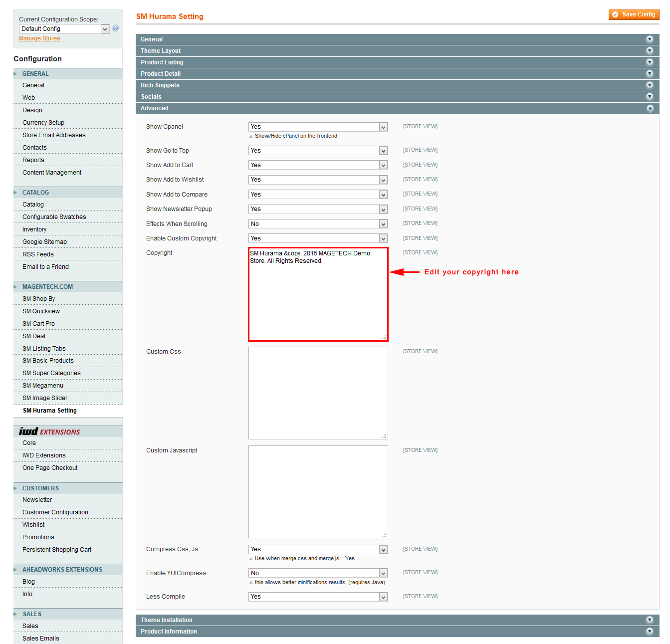Click the help icon beside configuration scope
The height and width of the screenshot is (644, 670).
coord(115,28)
